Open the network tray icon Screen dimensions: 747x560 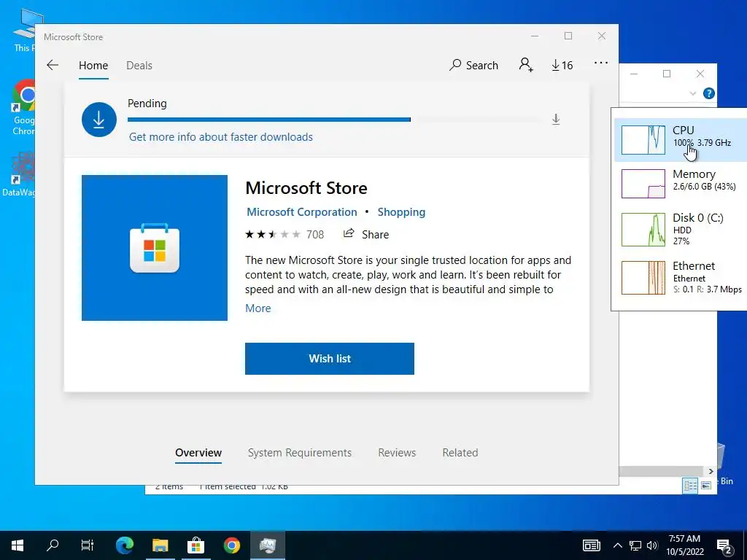635,545
